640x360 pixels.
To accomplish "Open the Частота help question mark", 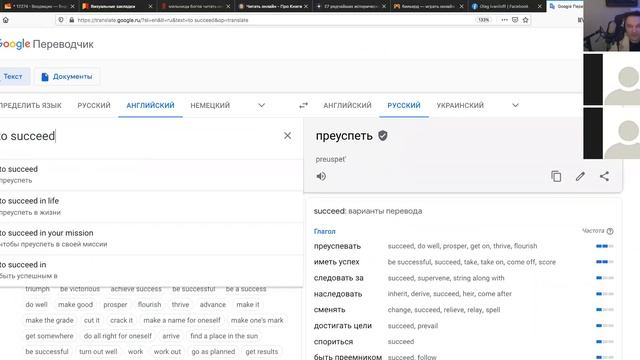I will pyautogui.click(x=610, y=231).
